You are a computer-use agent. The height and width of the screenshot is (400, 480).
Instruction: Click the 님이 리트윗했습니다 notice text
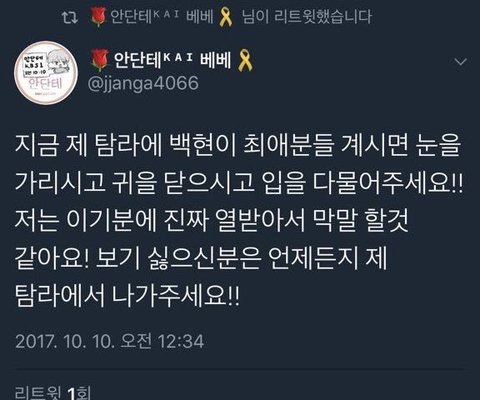(x=306, y=17)
